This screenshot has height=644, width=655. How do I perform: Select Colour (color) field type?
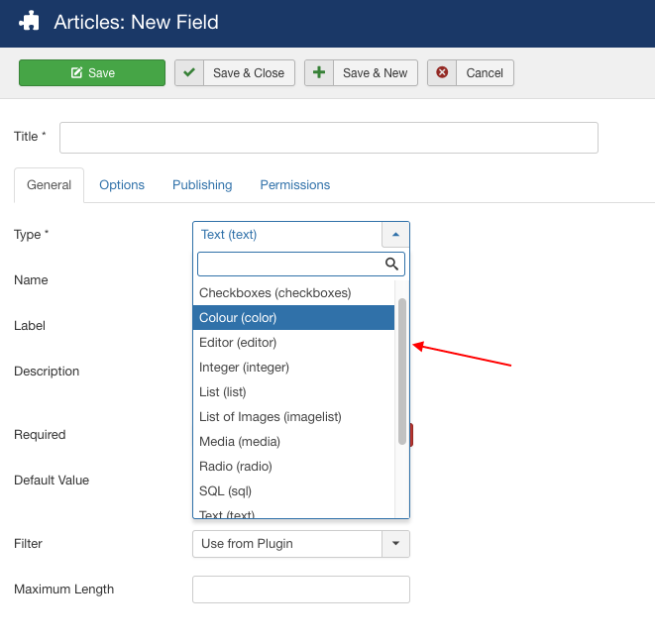pyautogui.click(x=238, y=318)
